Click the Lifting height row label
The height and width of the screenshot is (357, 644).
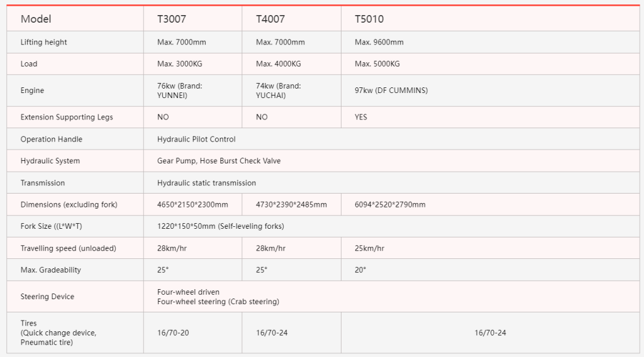point(43,42)
